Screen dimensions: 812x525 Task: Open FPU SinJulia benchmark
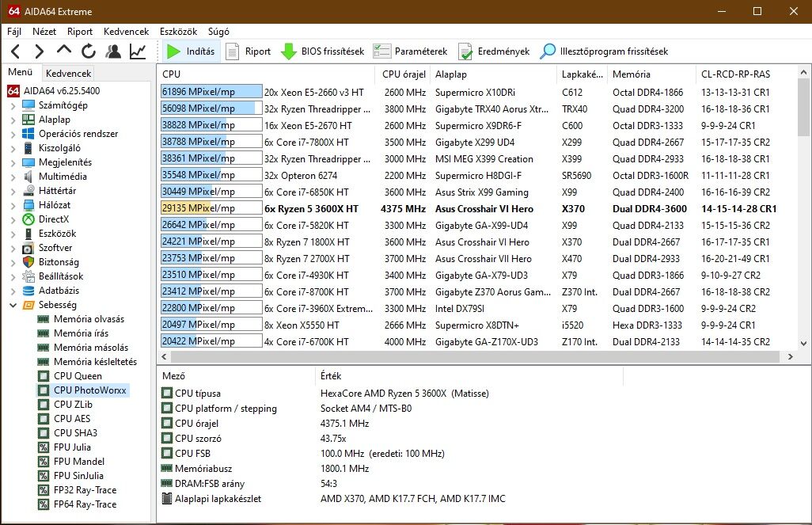(78, 476)
